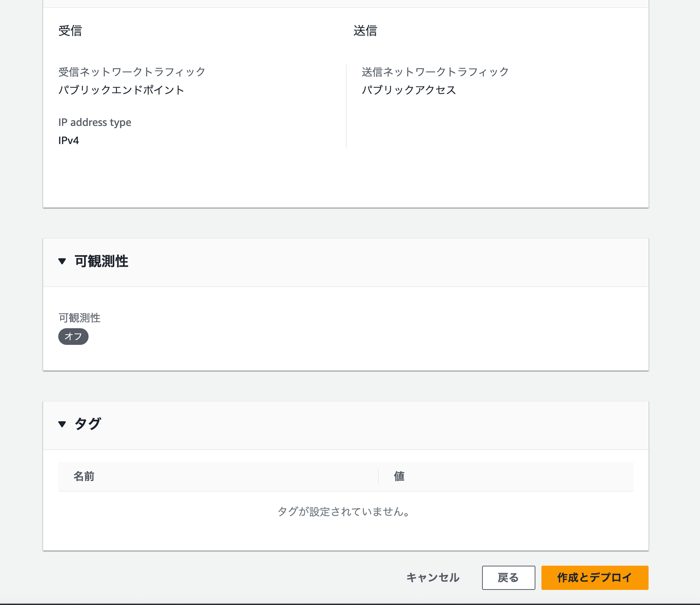Image resolution: width=700 pixels, height=605 pixels.
Task: Click the オフ status badge
Action: tap(73, 337)
